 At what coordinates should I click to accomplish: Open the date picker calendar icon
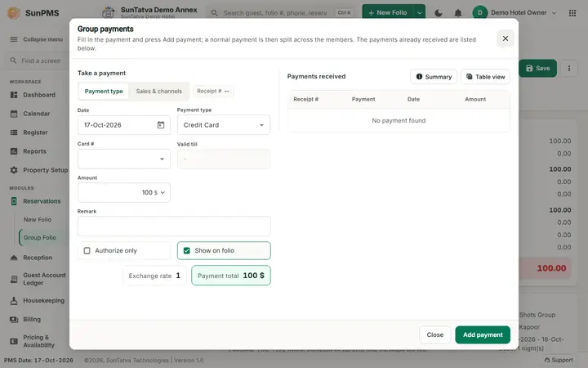(161, 125)
